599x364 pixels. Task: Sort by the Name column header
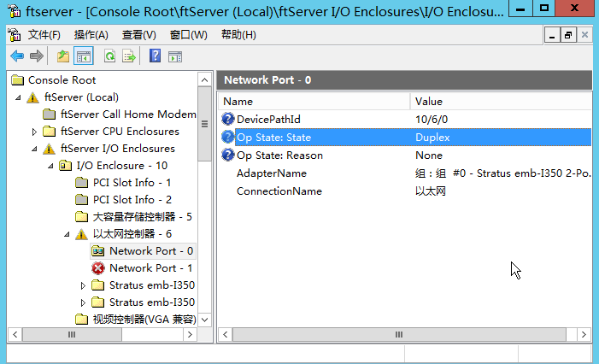point(314,102)
